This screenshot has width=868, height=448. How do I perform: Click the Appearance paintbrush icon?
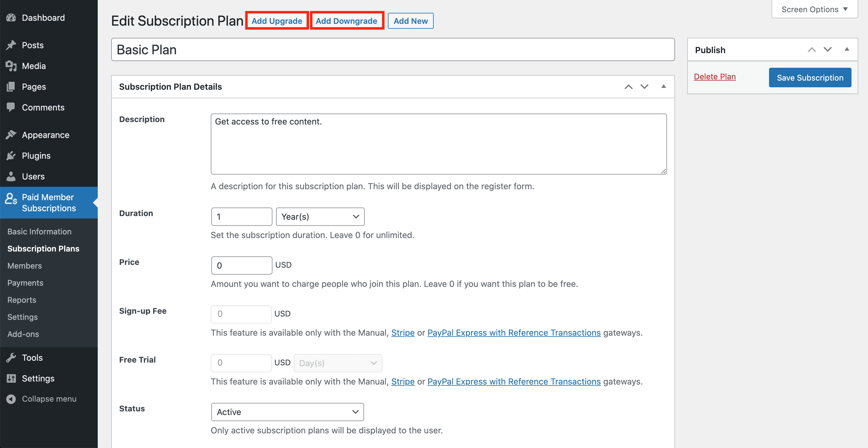coord(11,135)
